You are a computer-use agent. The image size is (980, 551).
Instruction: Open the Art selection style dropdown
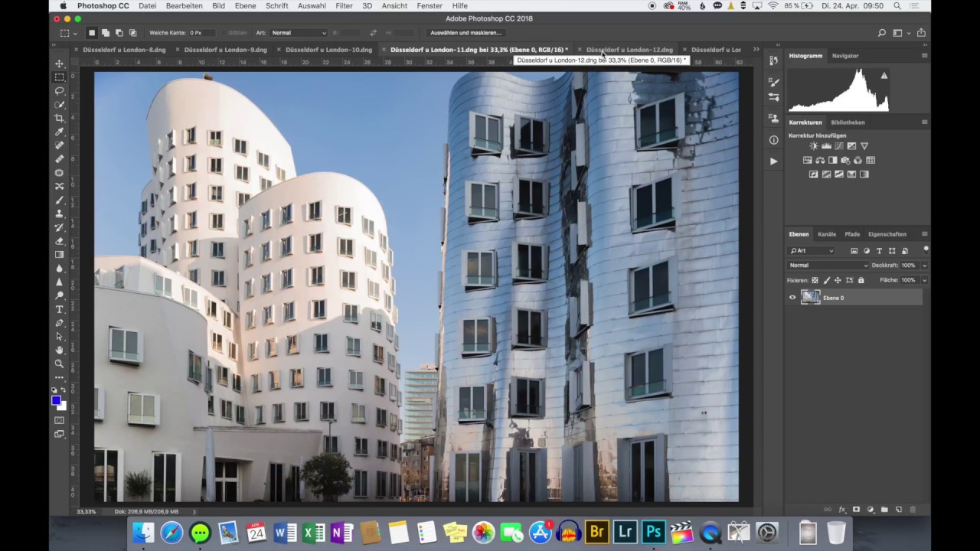[299, 33]
